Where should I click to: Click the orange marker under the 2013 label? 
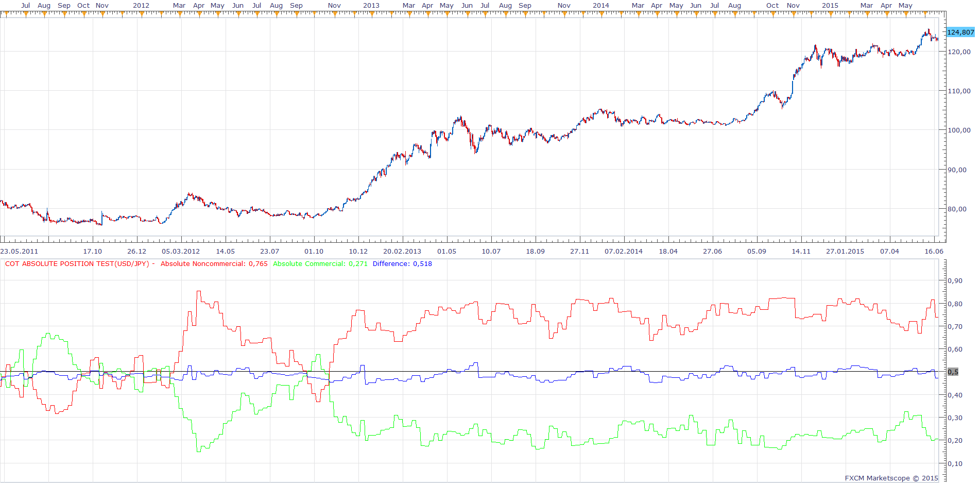click(x=371, y=15)
